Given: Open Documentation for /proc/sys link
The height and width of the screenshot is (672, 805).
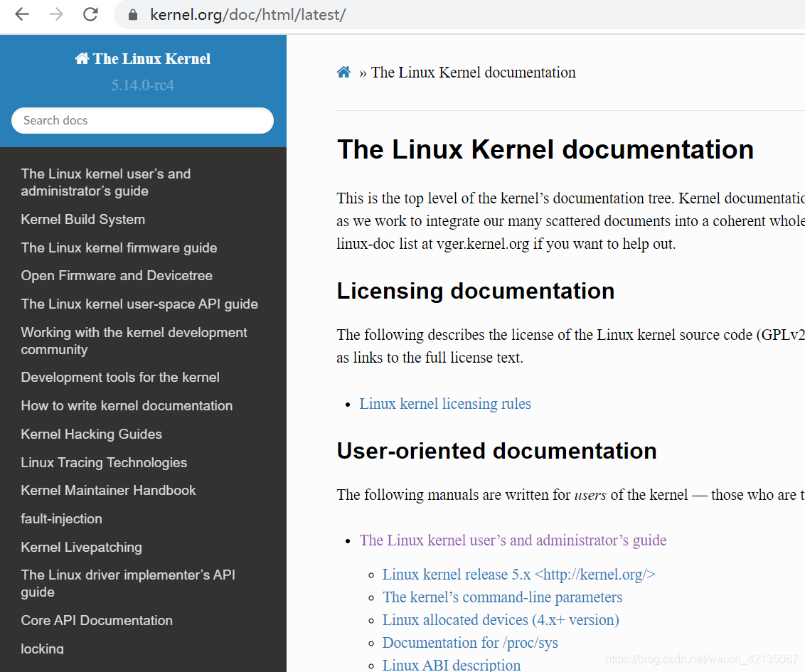Looking at the screenshot, I should (x=470, y=643).
